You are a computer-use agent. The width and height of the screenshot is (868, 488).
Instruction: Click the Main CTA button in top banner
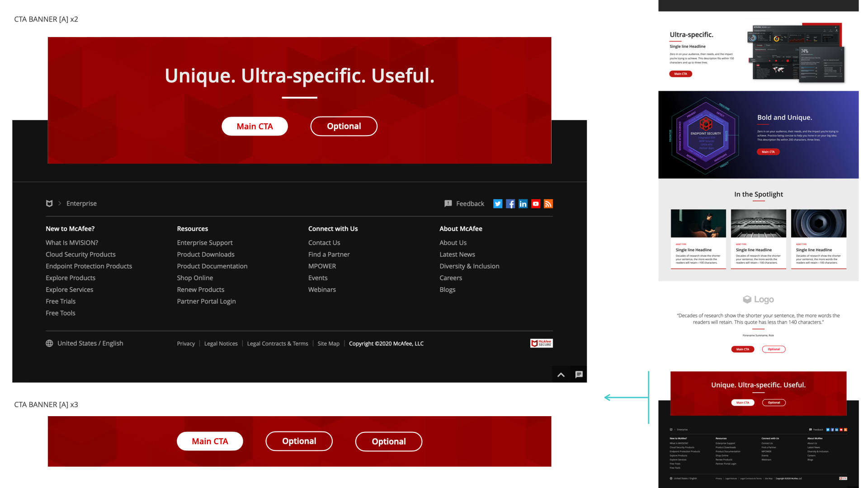coord(255,127)
